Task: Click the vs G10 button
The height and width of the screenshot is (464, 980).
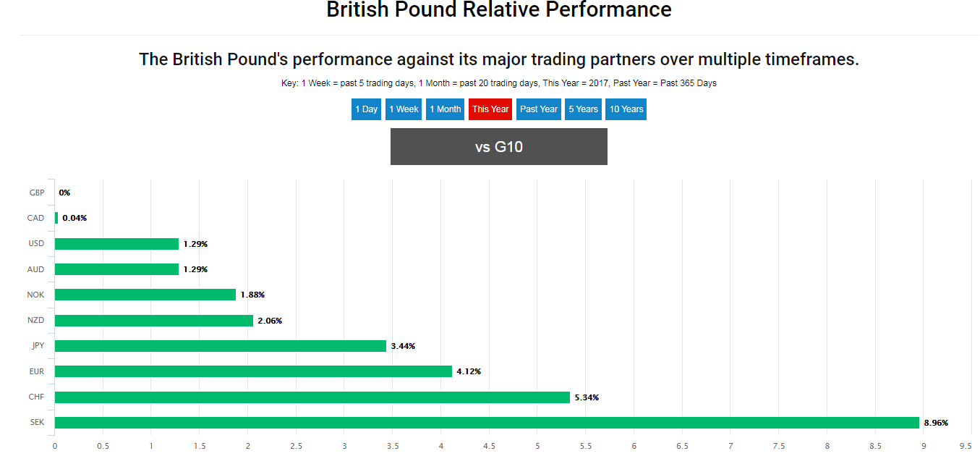Action: coord(499,147)
